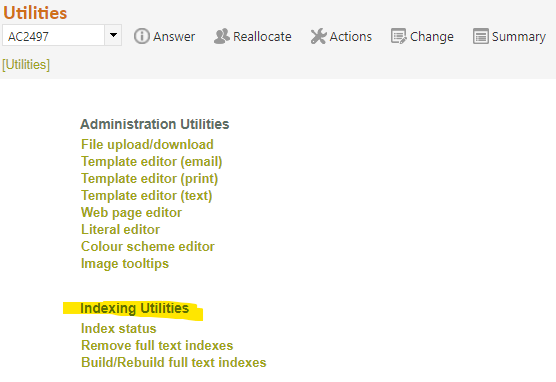The height and width of the screenshot is (382, 556).
Task: Select Build/Rebuild full text indexes
Action: pyautogui.click(x=173, y=362)
